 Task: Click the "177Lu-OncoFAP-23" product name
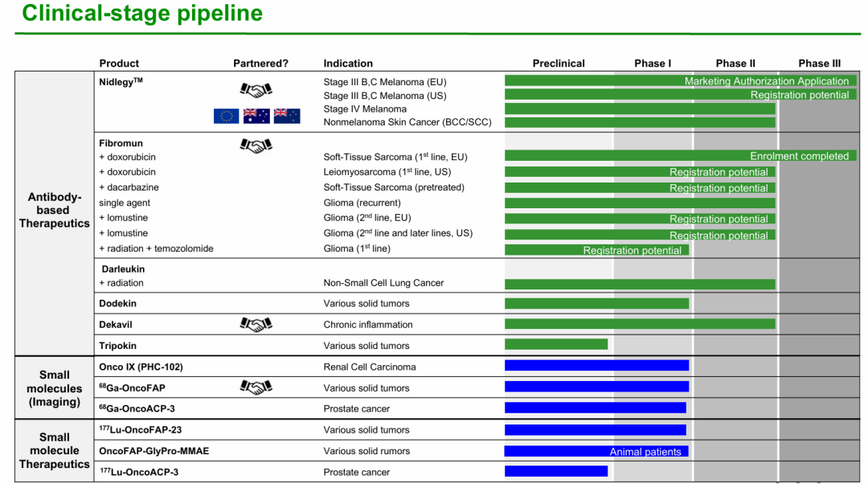coord(140,429)
